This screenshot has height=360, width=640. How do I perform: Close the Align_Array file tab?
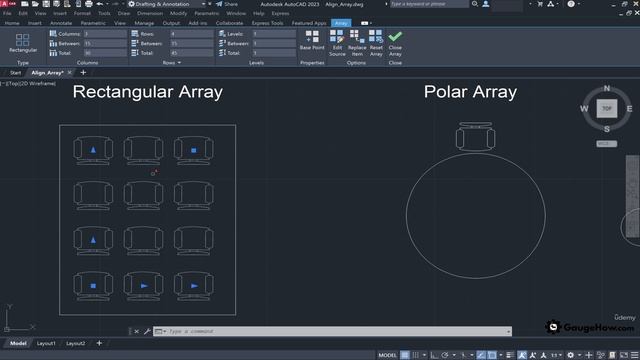69,73
